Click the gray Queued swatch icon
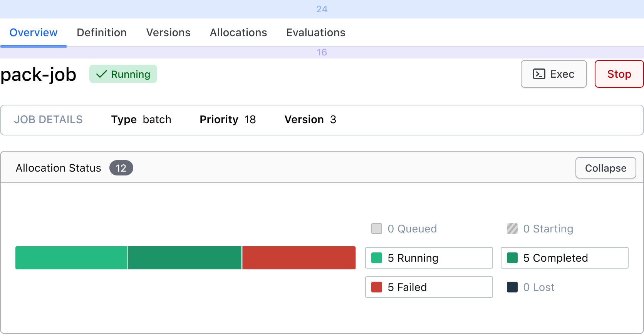This screenshot has height=334, width=644. (377, 229)
